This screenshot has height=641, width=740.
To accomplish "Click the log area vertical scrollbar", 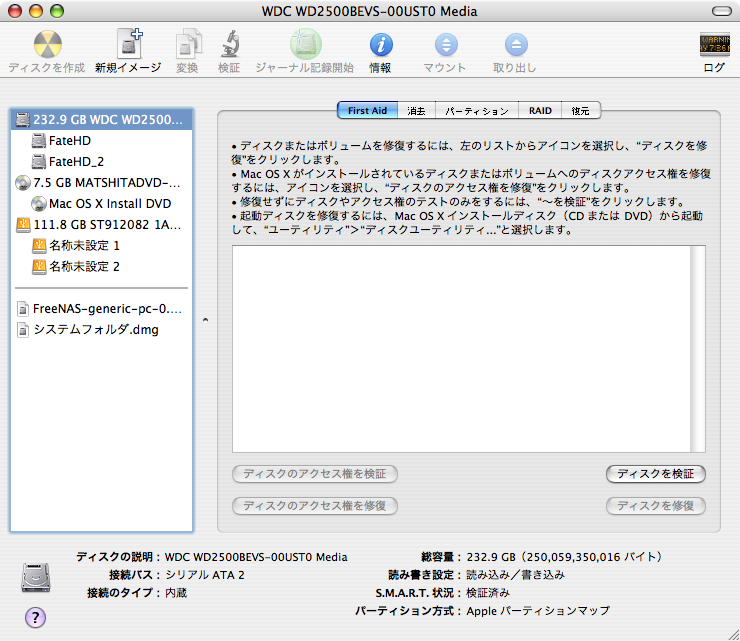I will [x=698, y=349].
